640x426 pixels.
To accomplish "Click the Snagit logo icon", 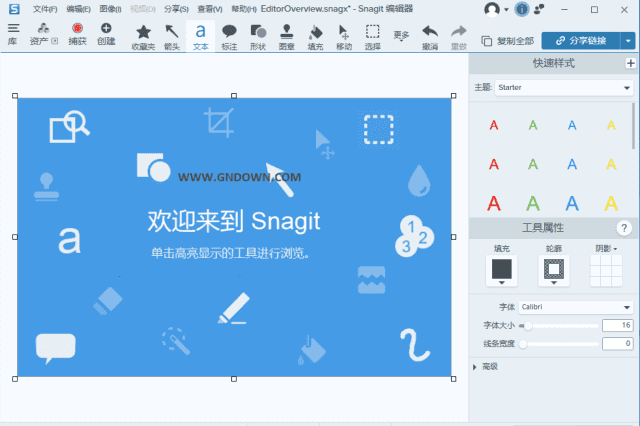I will click(14, 9).
